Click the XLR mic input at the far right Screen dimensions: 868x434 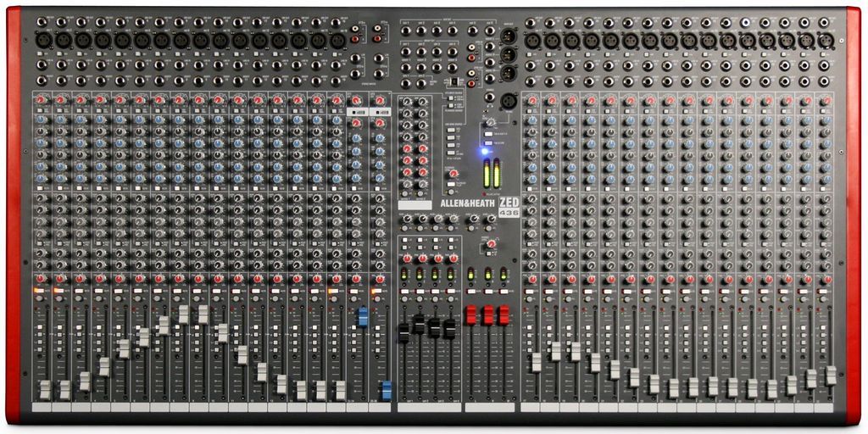[x=824, y=40]
